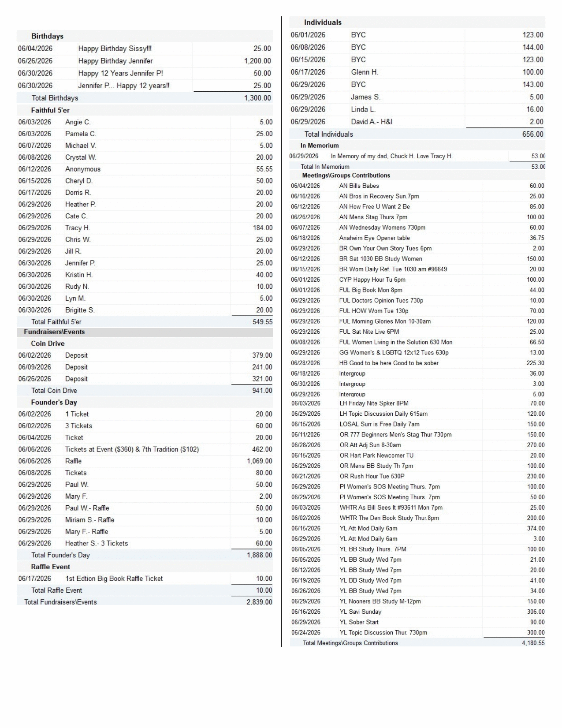Click the 1,888.00 Founder's Day total

(x=260, y=555)
